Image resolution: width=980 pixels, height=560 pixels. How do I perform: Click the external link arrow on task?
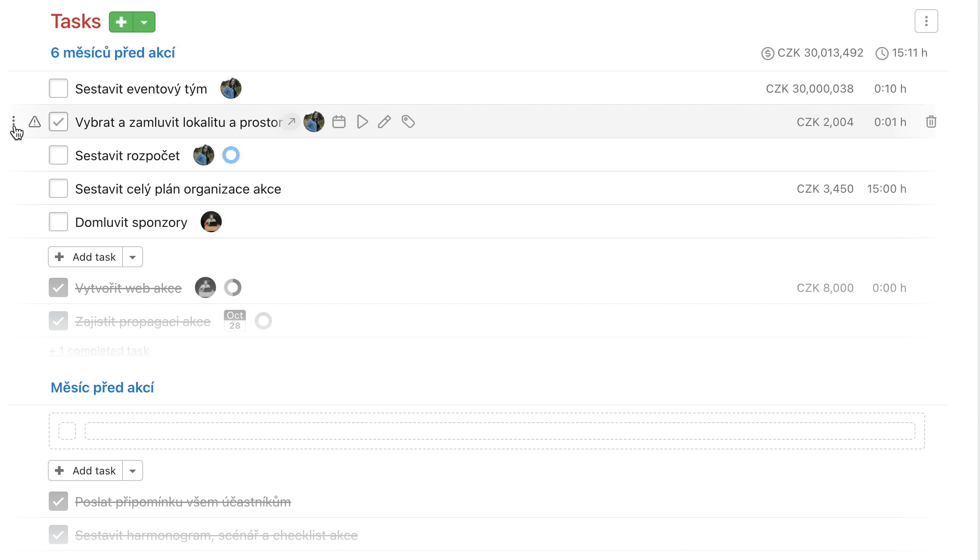292,121
